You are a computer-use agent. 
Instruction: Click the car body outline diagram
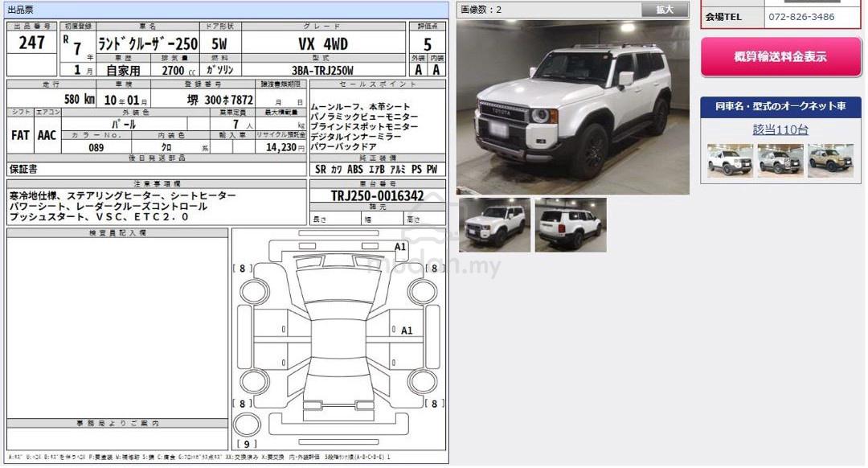(338, 339)
